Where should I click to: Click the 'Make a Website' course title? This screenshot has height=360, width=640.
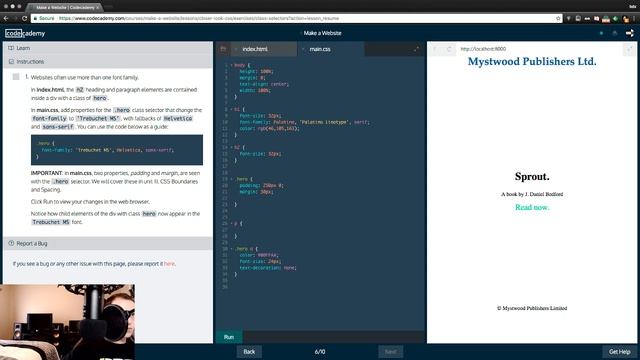point(322,33)
